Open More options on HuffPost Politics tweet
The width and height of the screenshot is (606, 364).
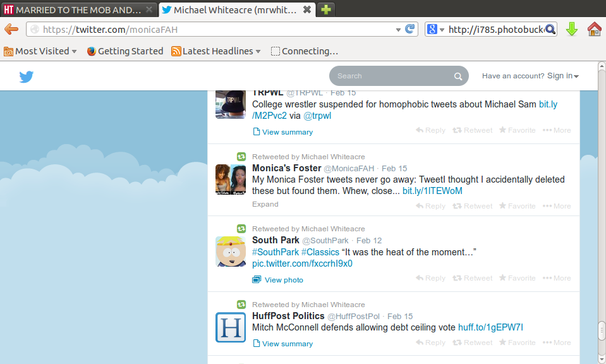pyautogui.click(x=557, y=343)
